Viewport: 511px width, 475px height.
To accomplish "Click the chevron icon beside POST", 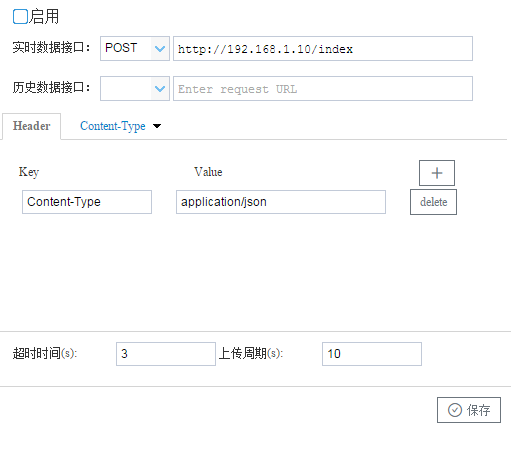I will click(160, 49).
